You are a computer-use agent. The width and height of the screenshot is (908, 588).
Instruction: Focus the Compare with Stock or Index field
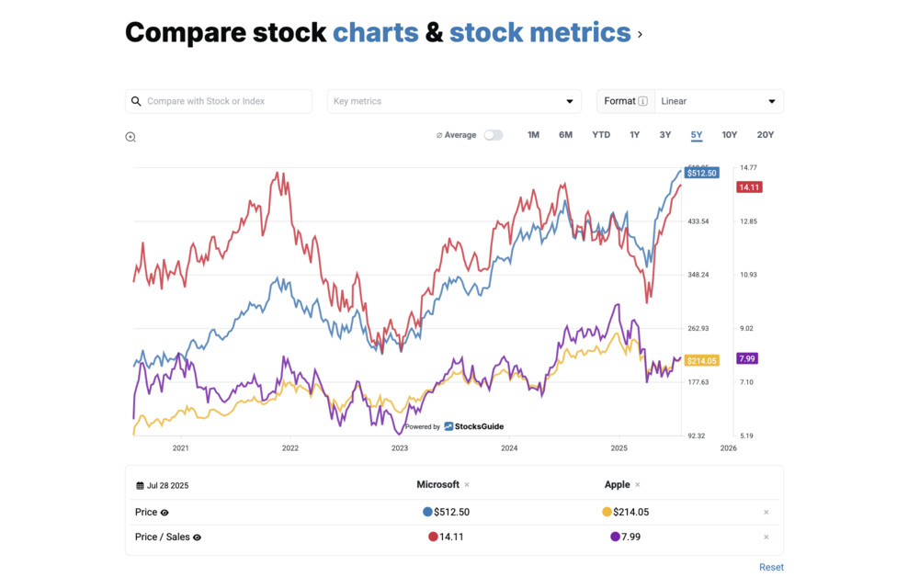click(226, 101)
